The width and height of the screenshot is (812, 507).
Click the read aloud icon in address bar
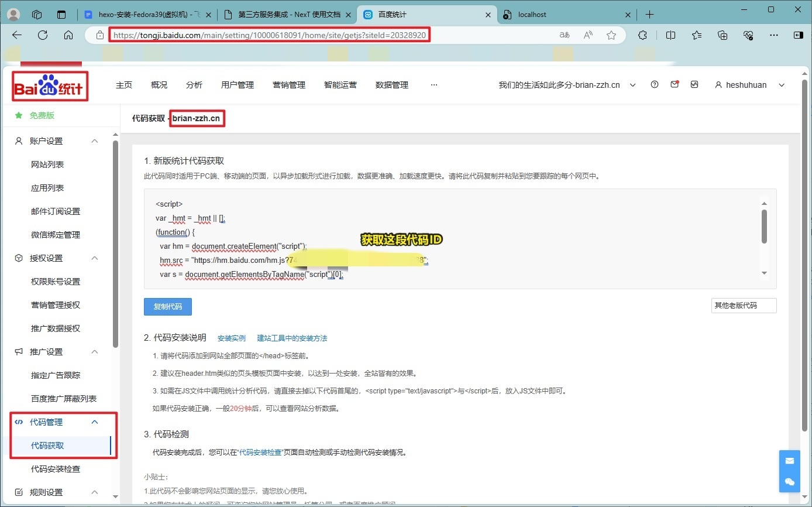tap(589, 35)
